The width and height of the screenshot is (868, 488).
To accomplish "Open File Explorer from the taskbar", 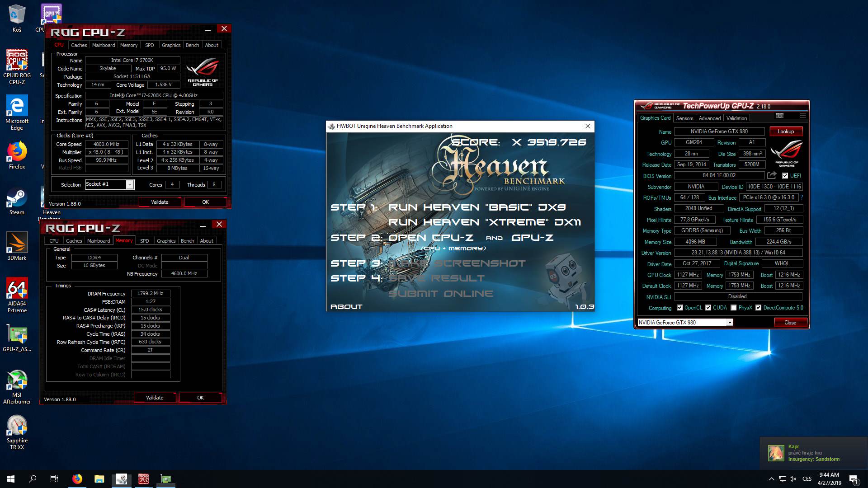I will 99,479.
